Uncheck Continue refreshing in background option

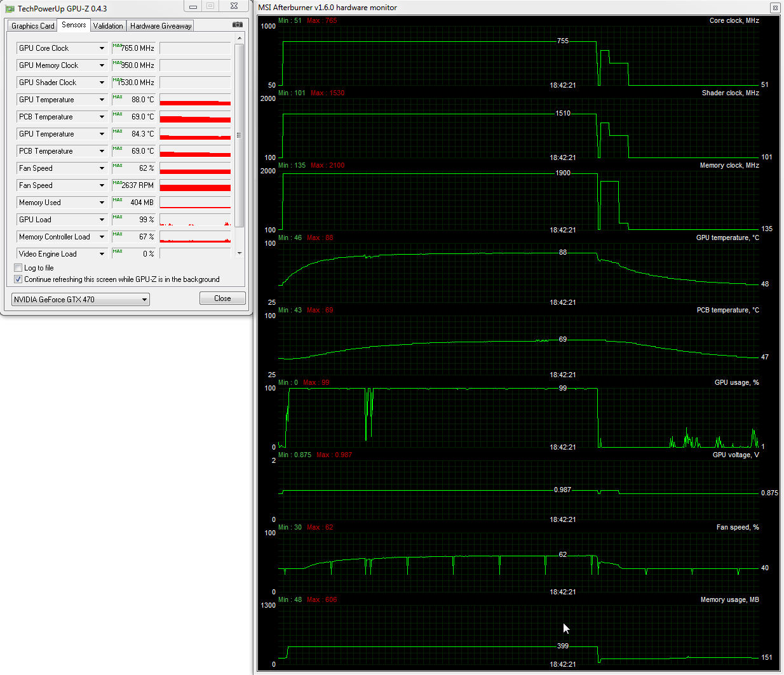[x=18, y=279]
